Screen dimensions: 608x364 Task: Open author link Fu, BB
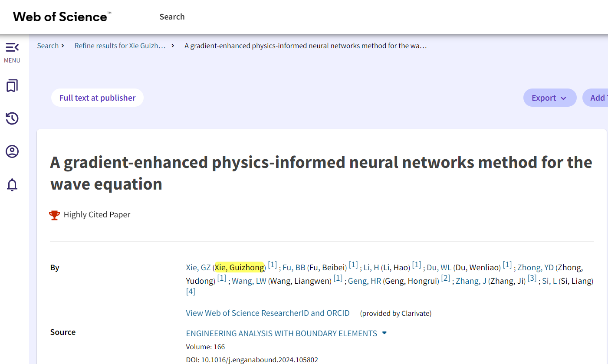tap(294, 268)
